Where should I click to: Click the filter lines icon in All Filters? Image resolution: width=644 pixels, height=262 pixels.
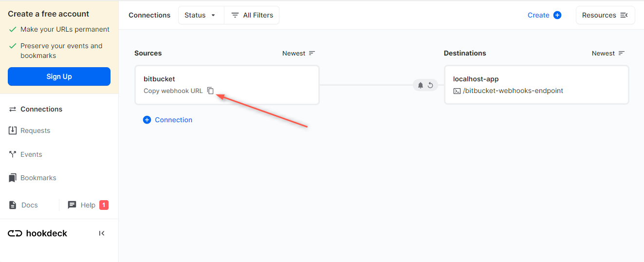click(235, 15)
